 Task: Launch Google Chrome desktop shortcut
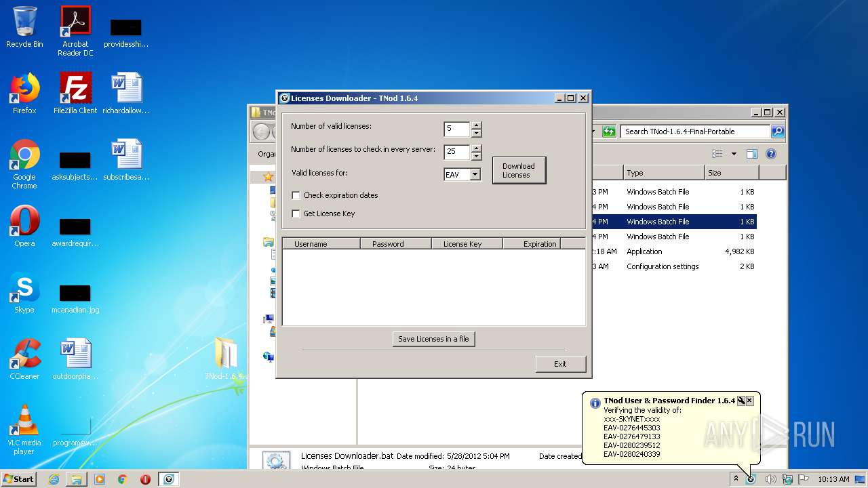click(24, 164)
